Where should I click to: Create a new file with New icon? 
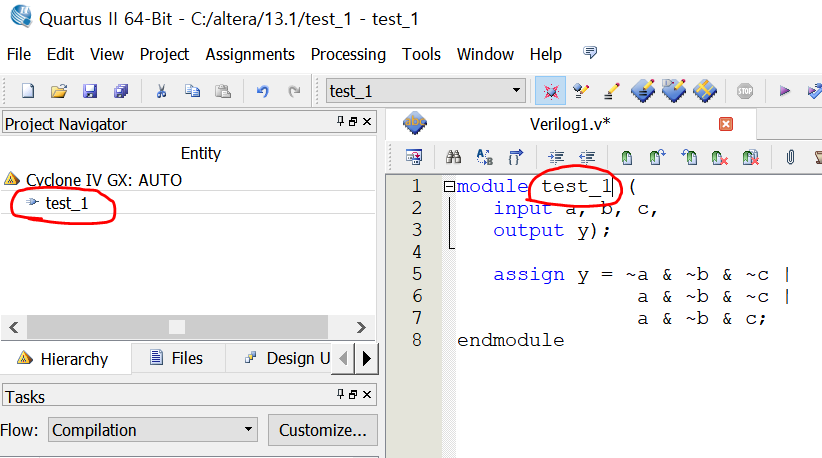[28, 91]
